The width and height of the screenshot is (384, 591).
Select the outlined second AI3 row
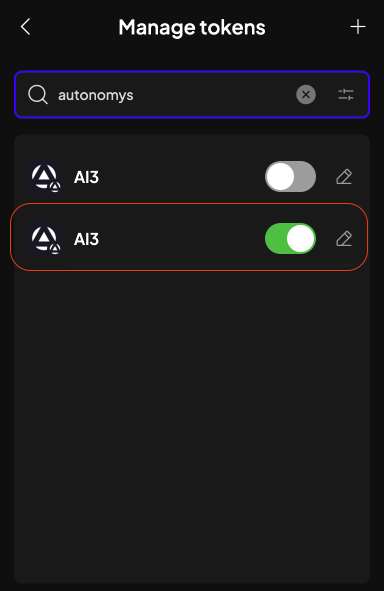[189, 237]
